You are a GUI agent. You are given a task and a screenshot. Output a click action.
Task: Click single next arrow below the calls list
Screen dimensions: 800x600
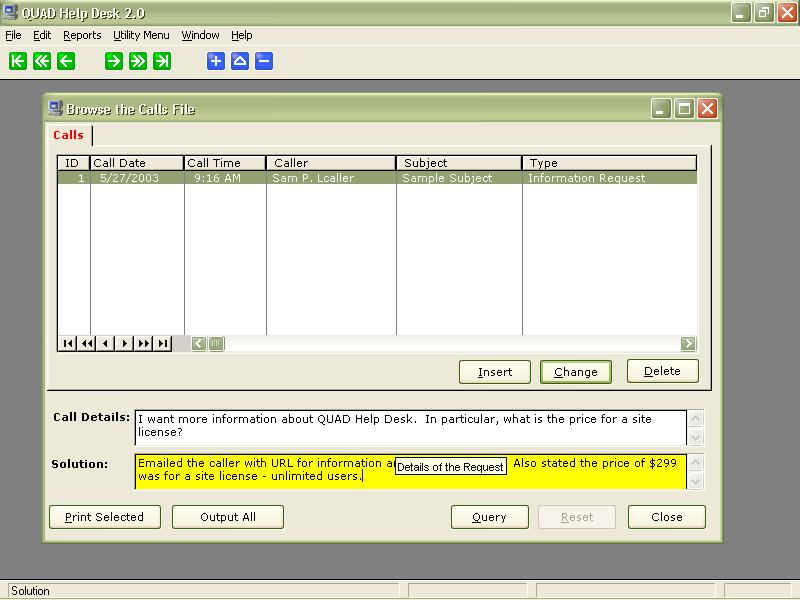click(124, 343)
